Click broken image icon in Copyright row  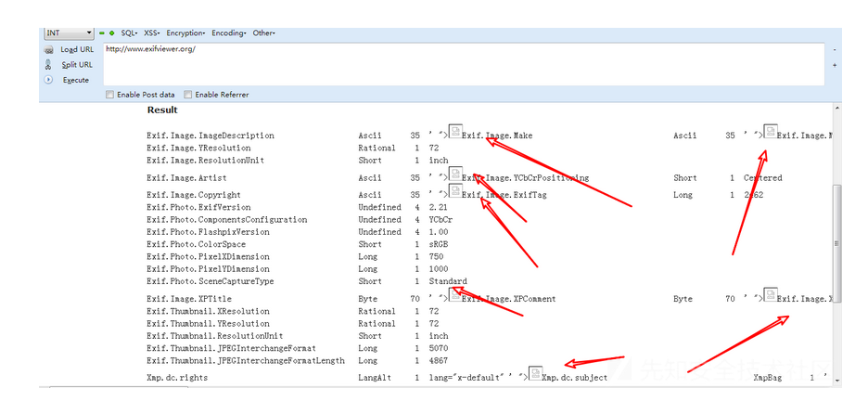pos(455,190)
